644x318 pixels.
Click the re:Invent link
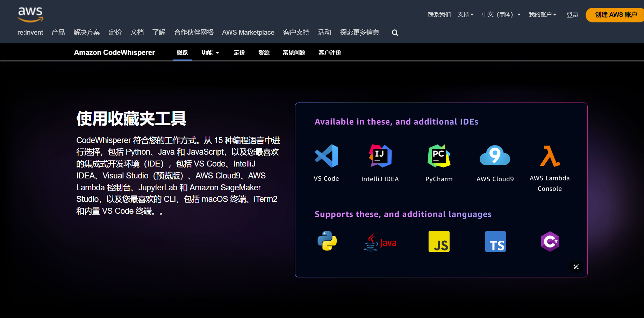coord(30,33)
